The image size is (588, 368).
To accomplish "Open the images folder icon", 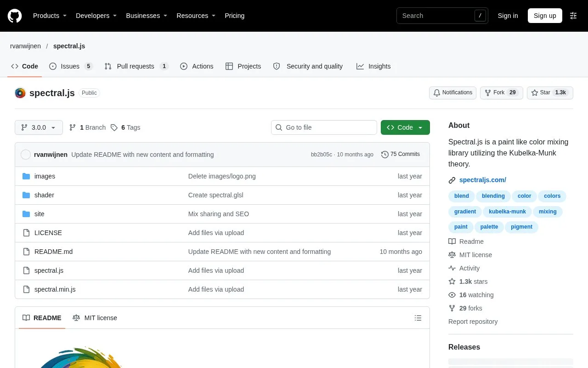I will click(x=26, y=176).
